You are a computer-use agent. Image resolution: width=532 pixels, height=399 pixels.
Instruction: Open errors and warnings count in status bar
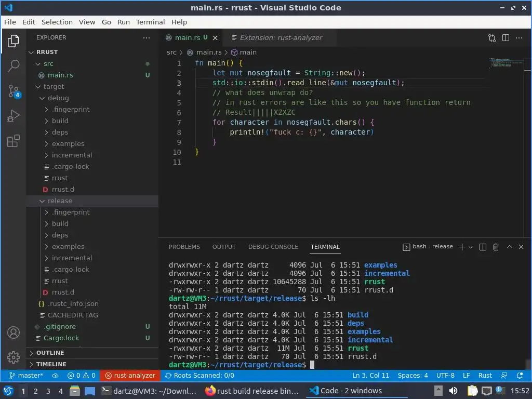click(x=82, y=375)
